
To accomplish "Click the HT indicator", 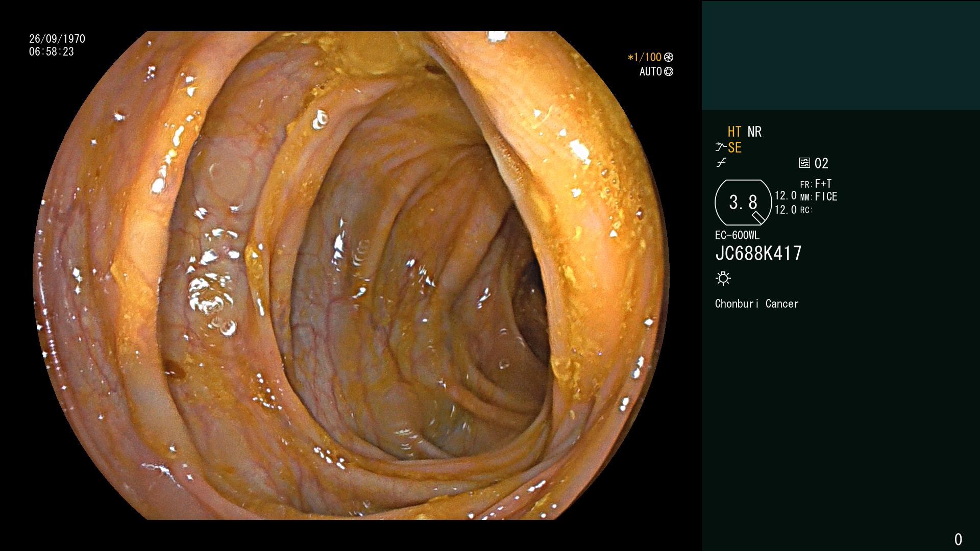I will pos(734,132).
